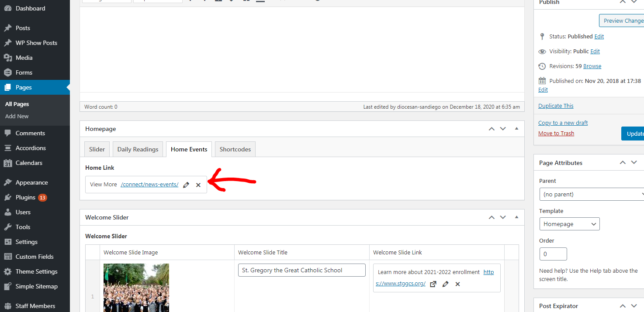Screen dimensions: 644x312
Task: Switch to the Daily Readings tab
Action: coord(138,149)
